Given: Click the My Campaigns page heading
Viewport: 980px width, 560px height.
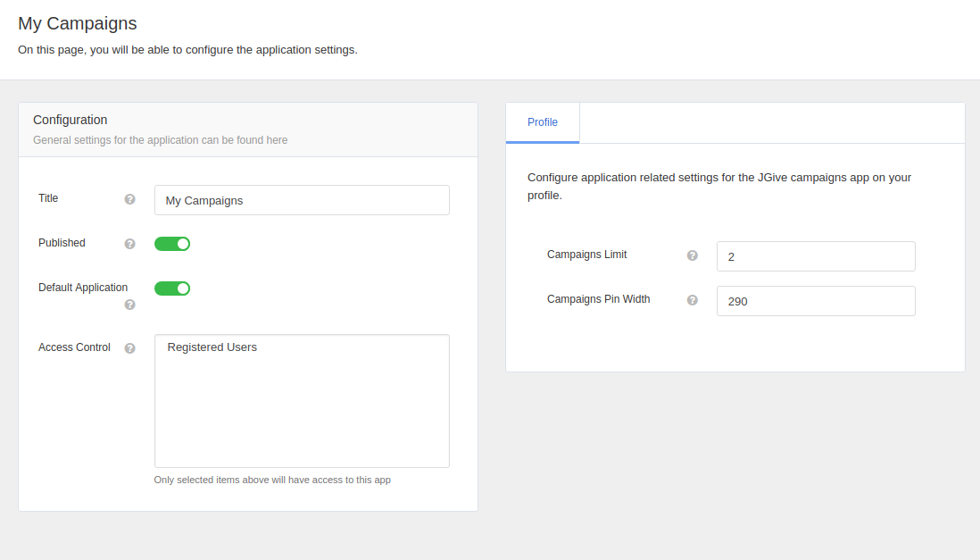Looking at the screenshot, I should (78, 23).
